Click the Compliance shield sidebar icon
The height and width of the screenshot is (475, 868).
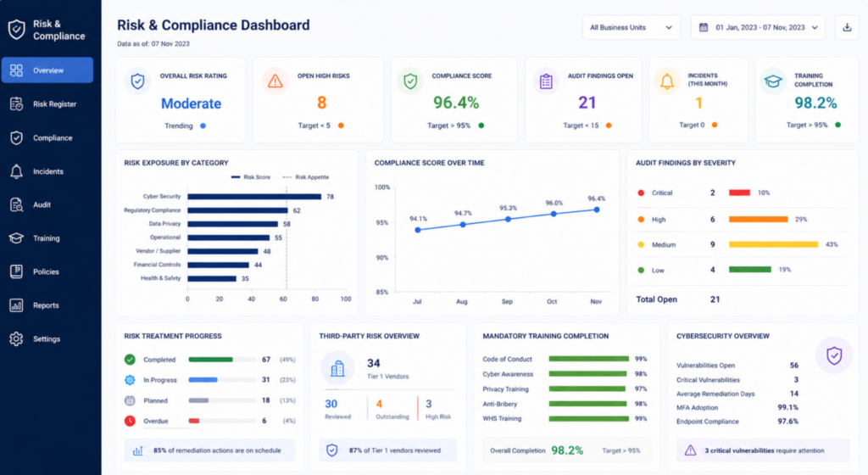tap(17, 138)
